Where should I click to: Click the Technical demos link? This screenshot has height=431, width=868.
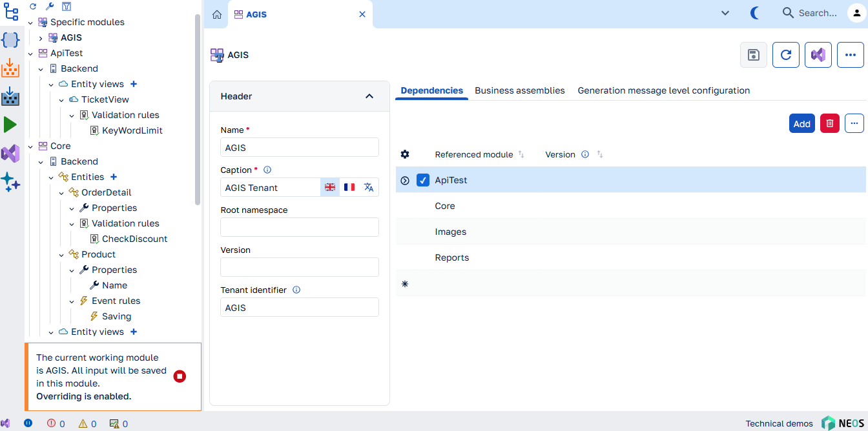point(780,423)
